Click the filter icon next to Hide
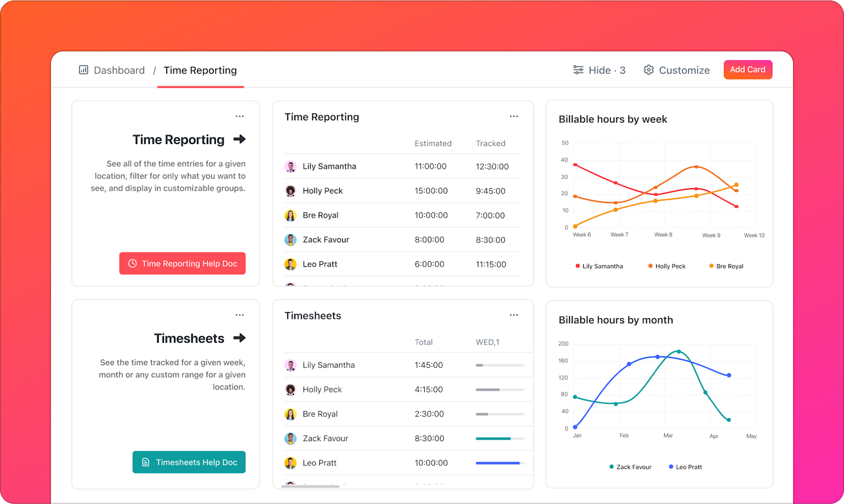 pos(578,70)
